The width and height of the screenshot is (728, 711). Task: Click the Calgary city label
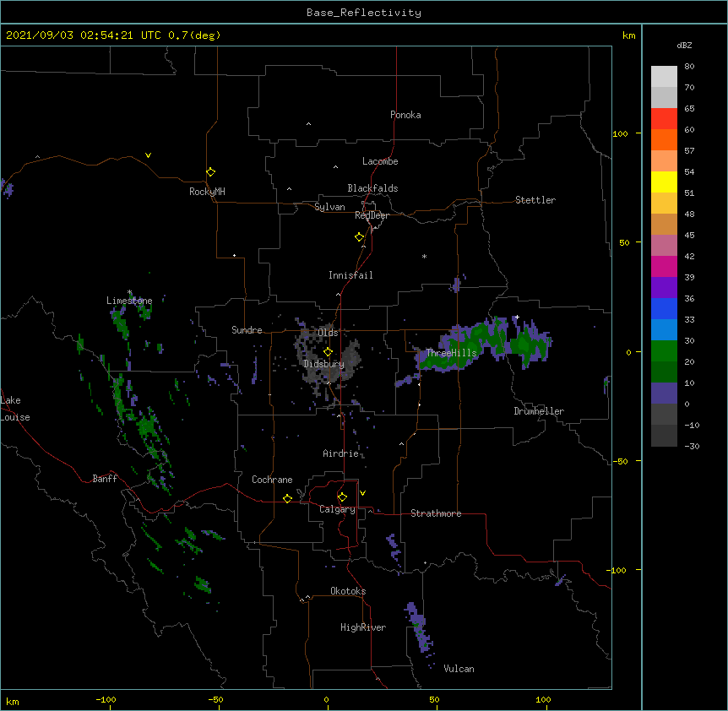point(337,509)
